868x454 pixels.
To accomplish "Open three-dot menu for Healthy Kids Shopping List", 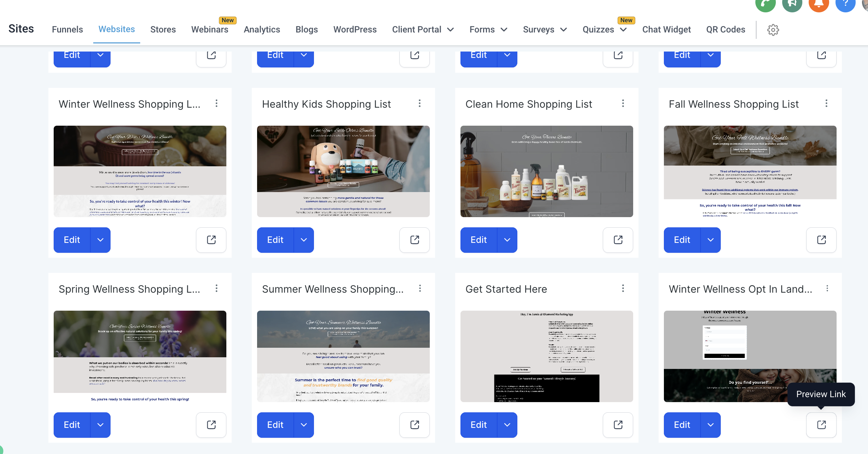I will point(420,103).
